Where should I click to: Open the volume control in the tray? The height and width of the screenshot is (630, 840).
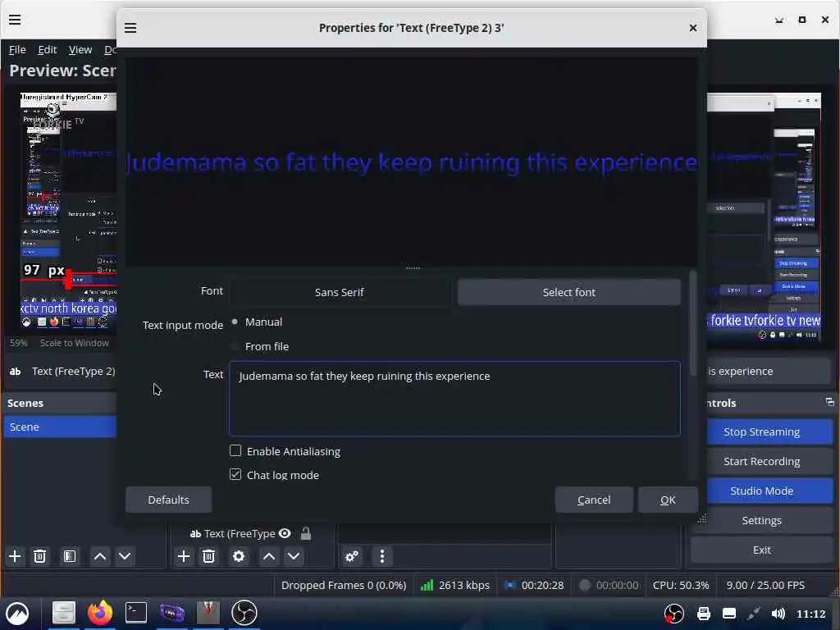pyautogui.click(x=778, y=614)
